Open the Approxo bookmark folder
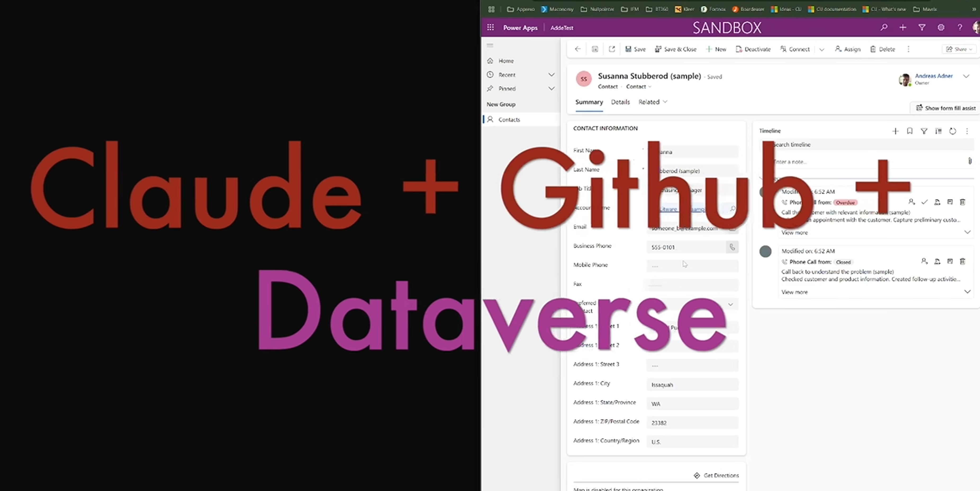The width and height of the screenshot is (980, 491). click(x=520, y=9)
